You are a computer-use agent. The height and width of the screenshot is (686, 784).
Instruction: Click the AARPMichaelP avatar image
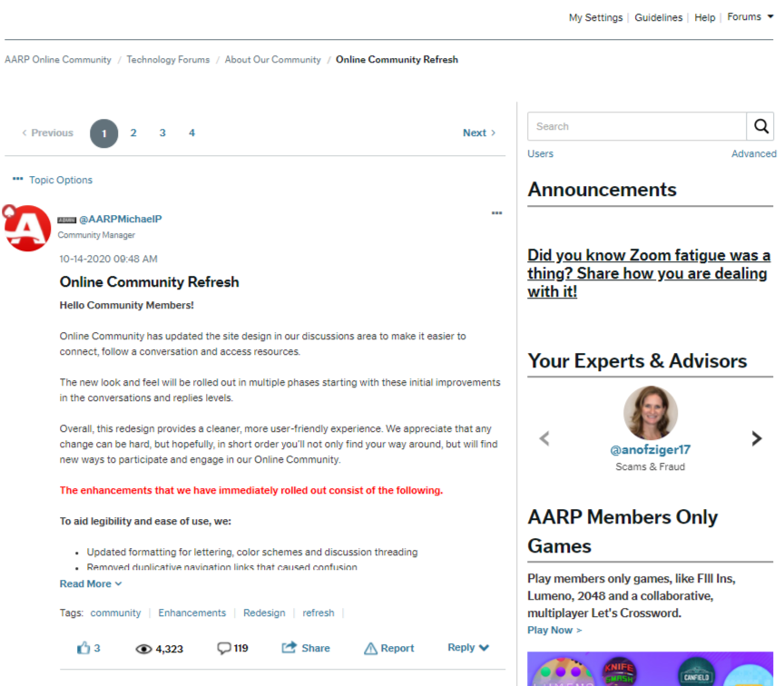coord(27,228)
